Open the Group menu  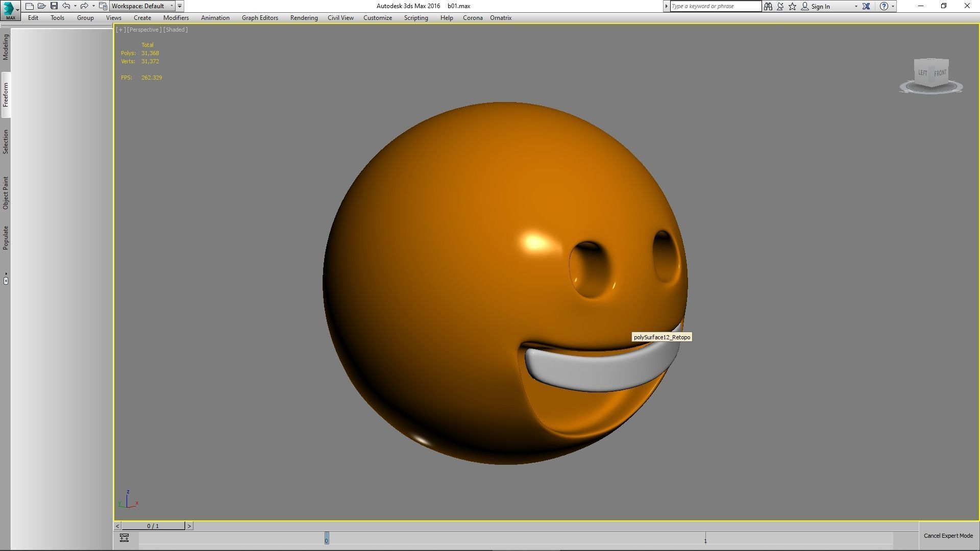tap(85, 18)
